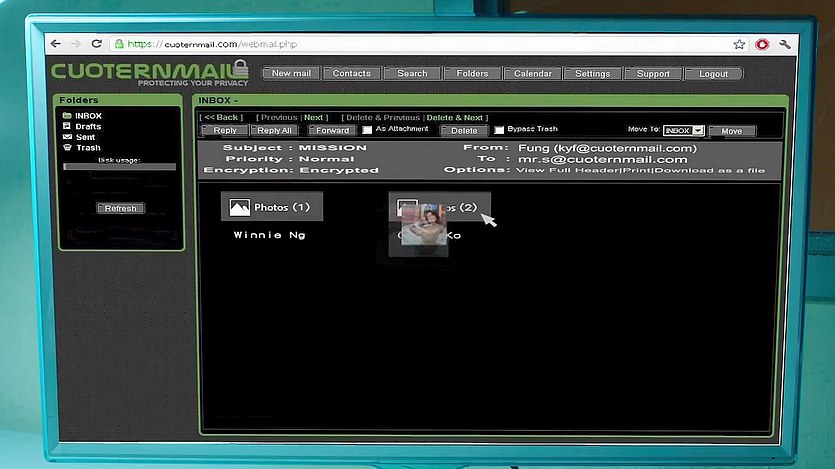Click View Full Header option
Image resolution: width=835 pixels, height=469 pixels.
point(567,170)
